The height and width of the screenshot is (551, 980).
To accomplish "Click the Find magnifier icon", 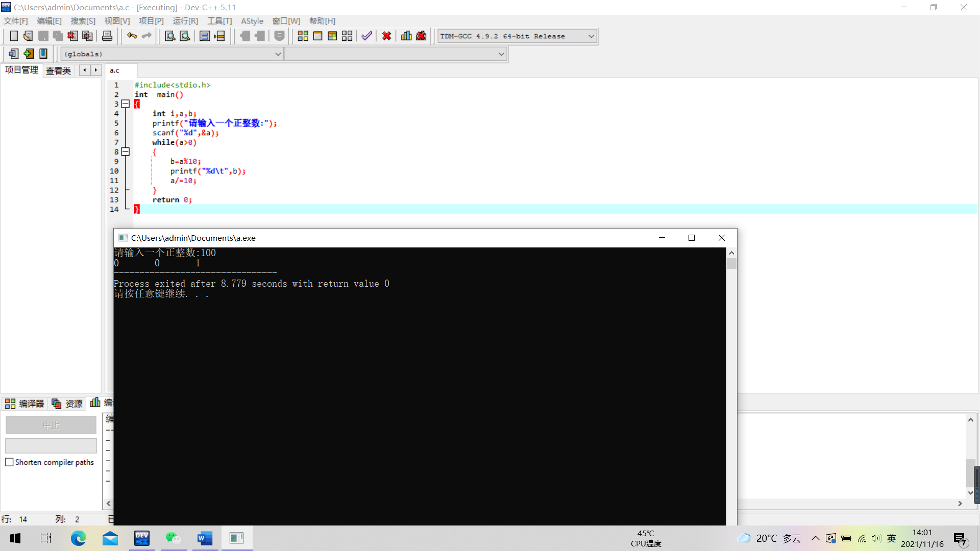I will 170,36.
